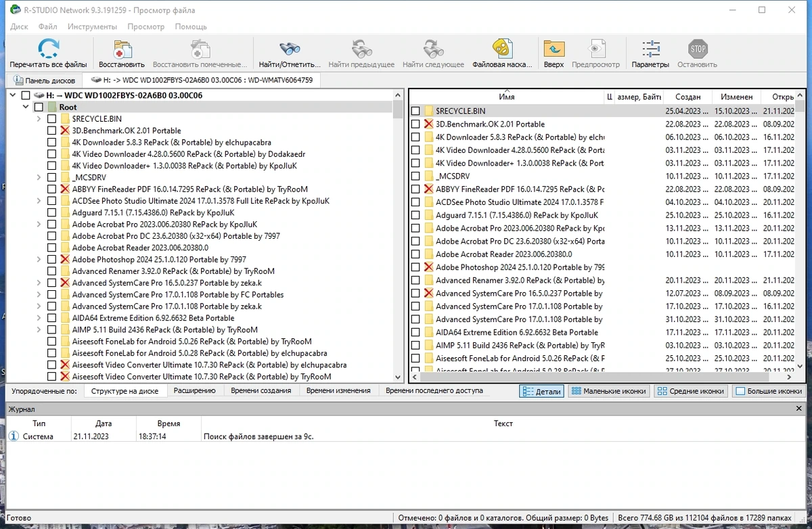Check AIMP 5.11 checkbox in left tree

[x=51, y=330]
